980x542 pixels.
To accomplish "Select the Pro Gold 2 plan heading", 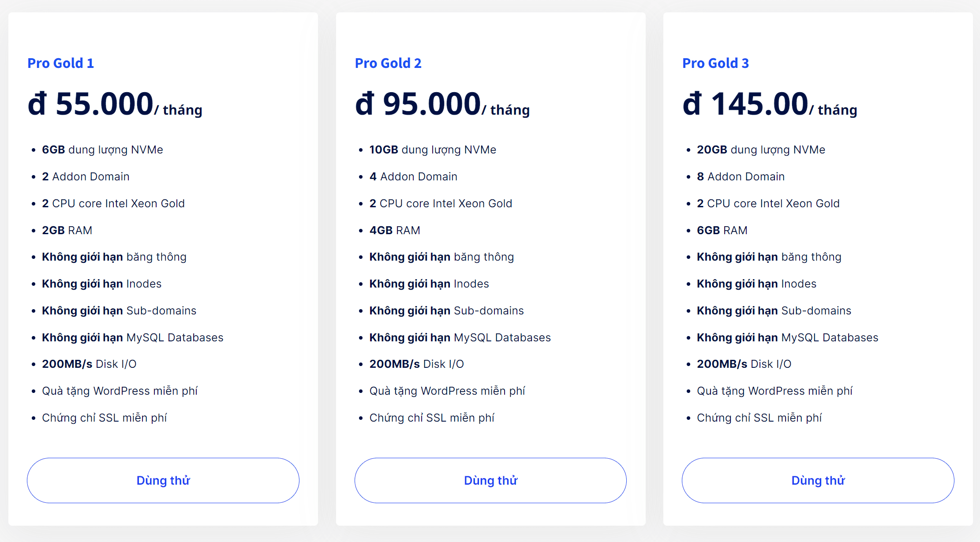I will pos(388,63).
